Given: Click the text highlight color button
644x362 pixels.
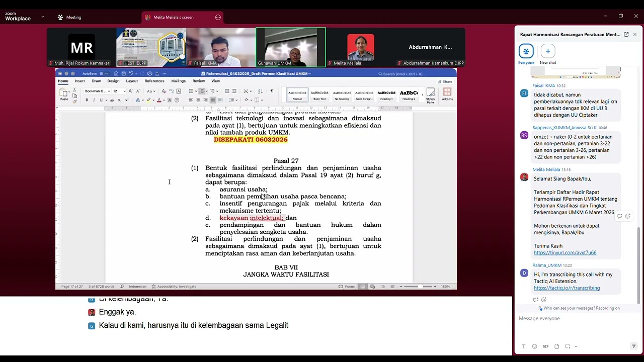Looking at the screenshot, I should (x=148, y=100).
